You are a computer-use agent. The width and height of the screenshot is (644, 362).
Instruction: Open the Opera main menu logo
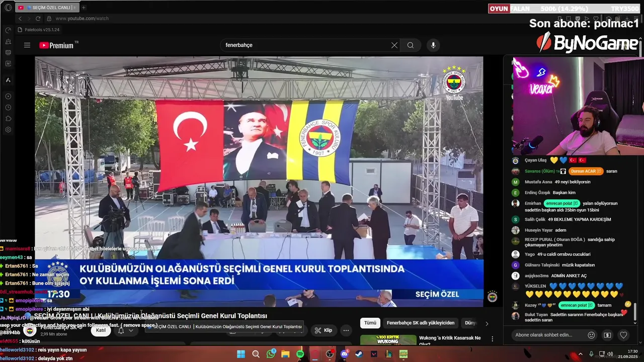pos(8,8)
